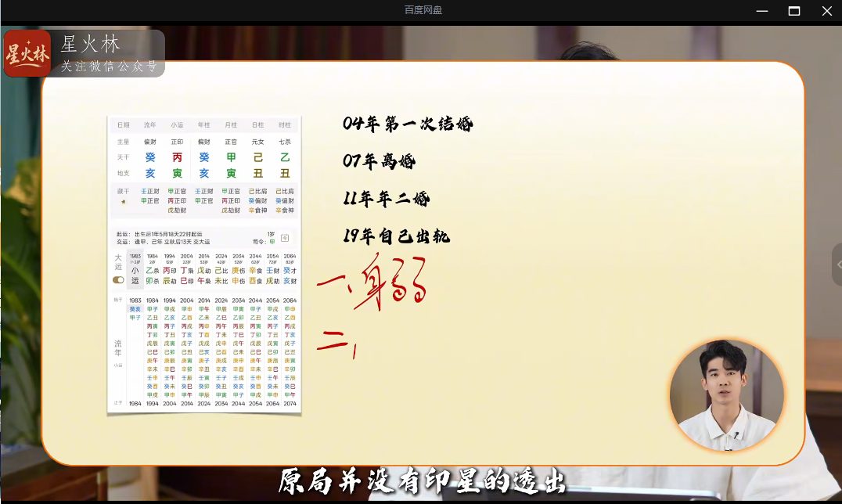Choose the 丙印 1994 大运 period
Screen dimensions: 842x504
tap(170, 269)
